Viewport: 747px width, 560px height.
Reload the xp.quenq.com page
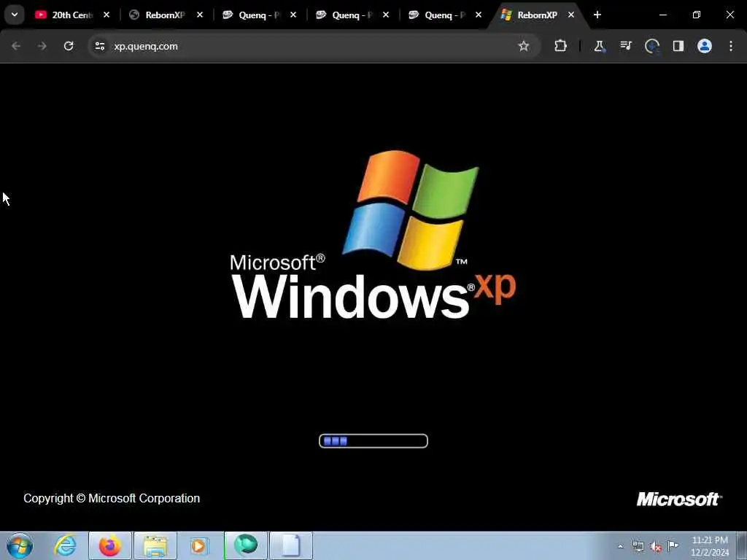tap(69, 46)
